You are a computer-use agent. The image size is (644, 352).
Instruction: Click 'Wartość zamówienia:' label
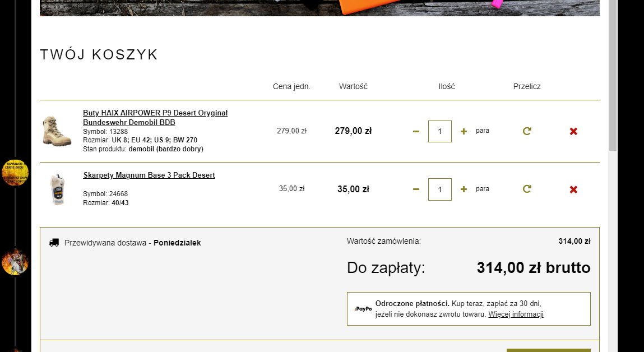383,241
